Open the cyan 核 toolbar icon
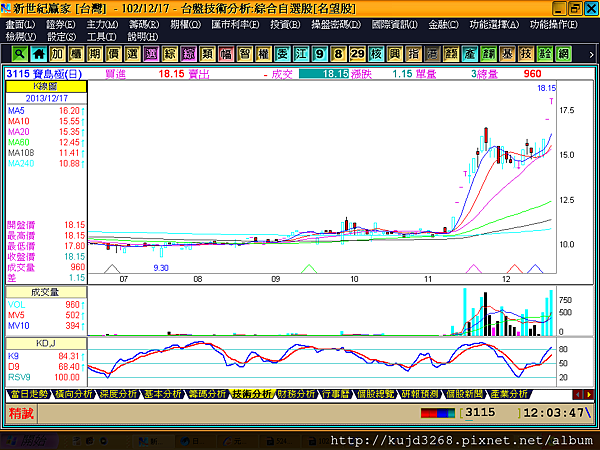The width and height of the screenshot is (600, 450). point(376,54)
